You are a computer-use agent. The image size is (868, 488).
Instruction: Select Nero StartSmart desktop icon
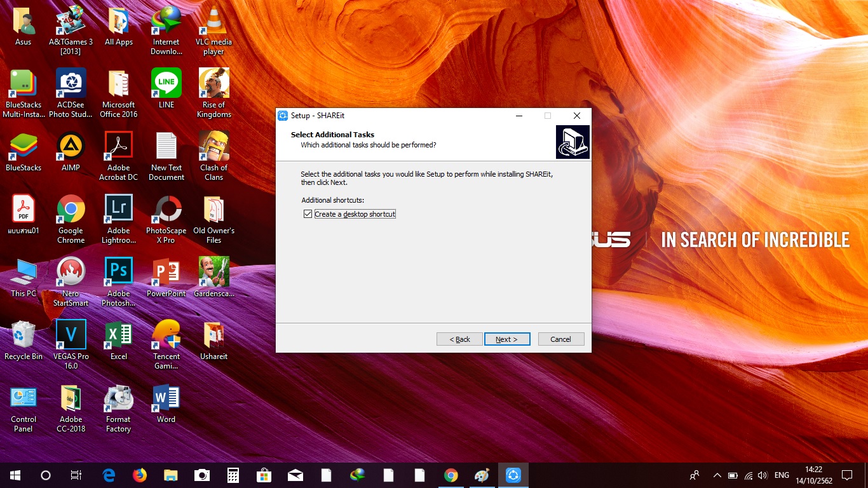coord(71,282)
